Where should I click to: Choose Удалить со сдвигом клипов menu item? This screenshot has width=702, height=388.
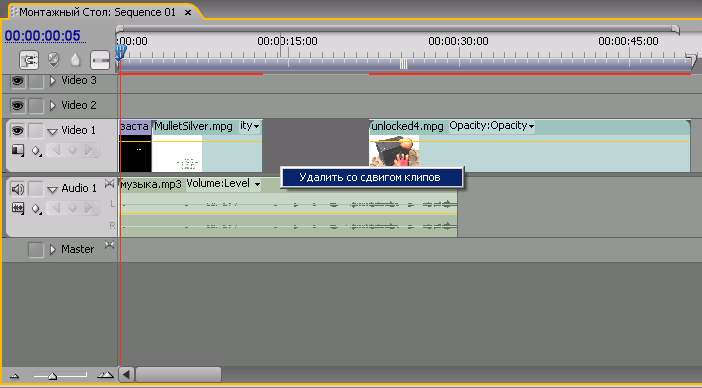(372, 177)
